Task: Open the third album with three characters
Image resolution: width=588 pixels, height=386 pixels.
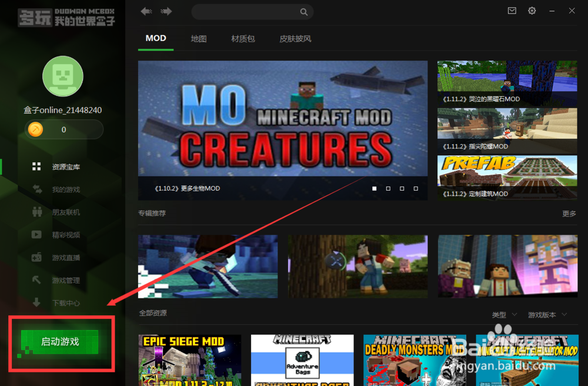Action: 508,267
